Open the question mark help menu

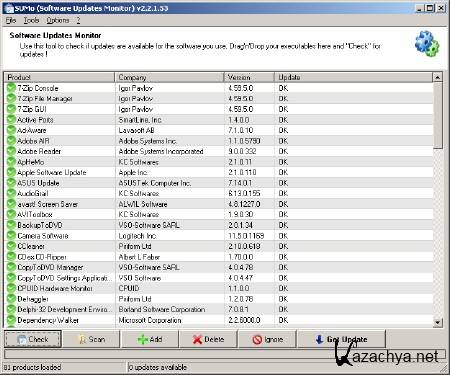click(x=78, y=21)
